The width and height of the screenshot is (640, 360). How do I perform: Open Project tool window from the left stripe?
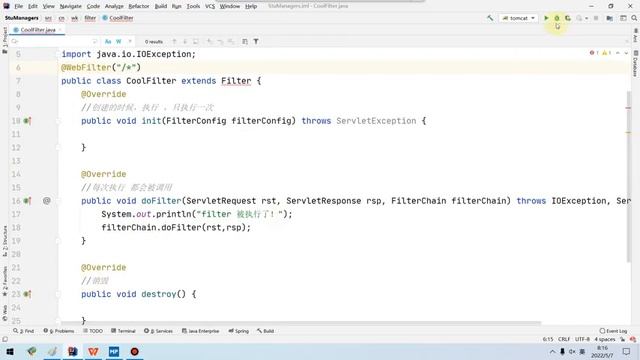pos(5,40)
